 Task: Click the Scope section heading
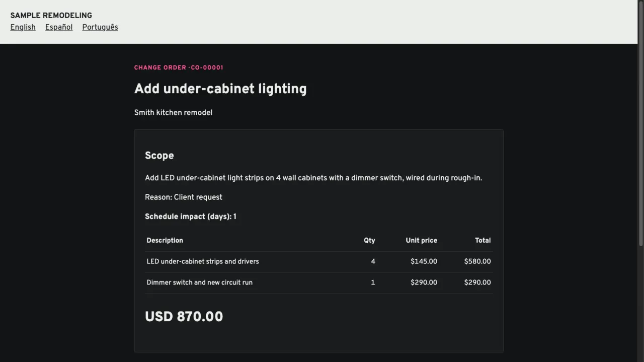(159, 156)
